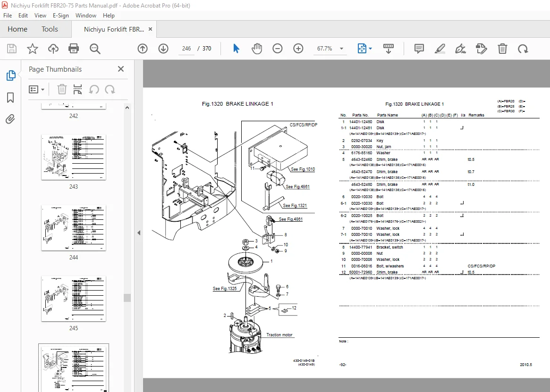Click the fit page view icon

[x=362, y=49]
